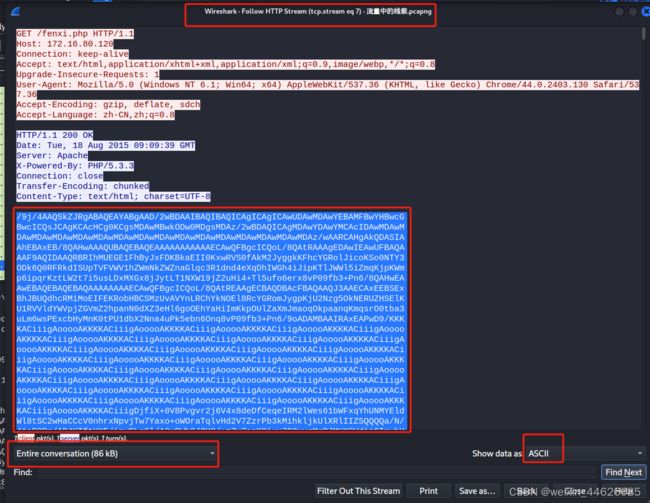Viewport: 650px width, 503px height.
Task: Click the response line 'Connection: close'
Action: coord(60,176)
